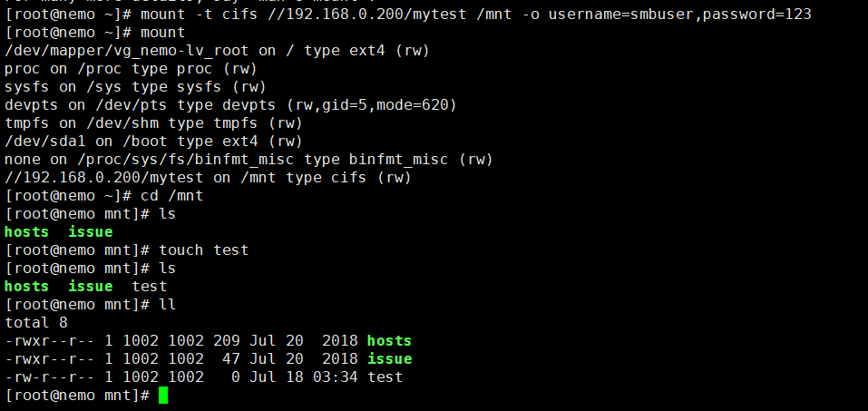The image size is (868, 411).
Task: Click the /dev/mapper/vg_nemo-lv_root mount entry
Action: point(217,51)
